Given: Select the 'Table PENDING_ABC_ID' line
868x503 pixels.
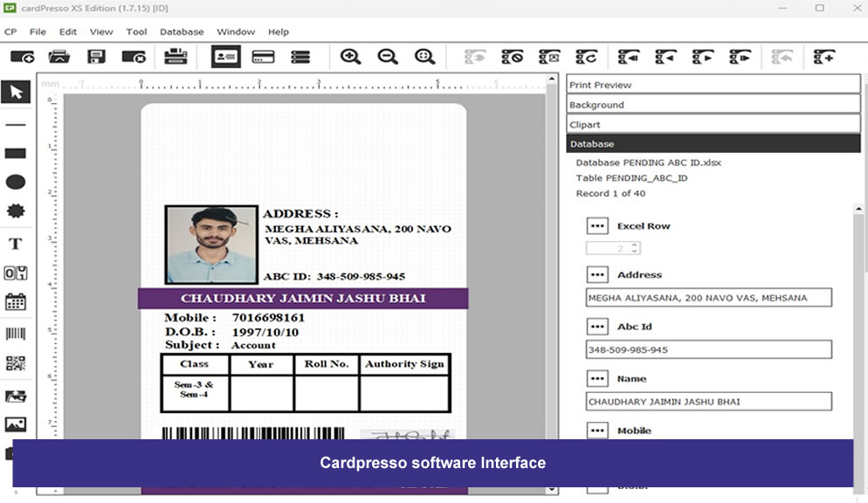Looking at the screenshot, I should (x=631, y=178).
